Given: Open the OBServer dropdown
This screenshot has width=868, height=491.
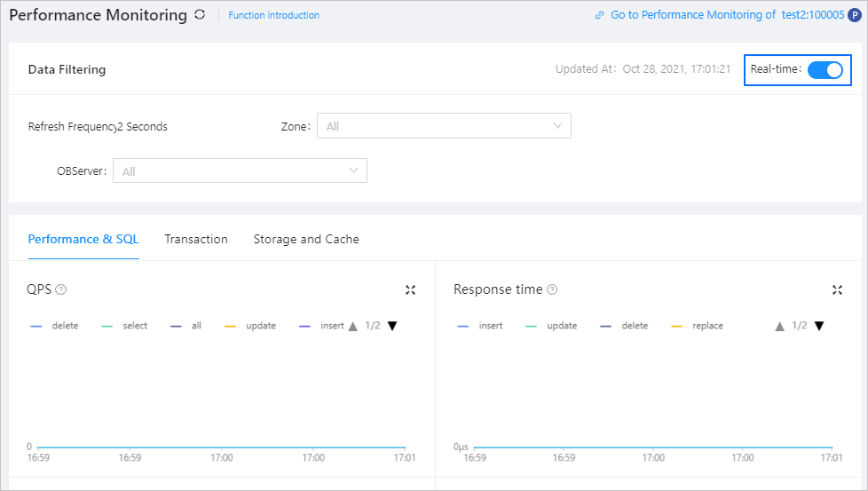Looking at the screenshot, I should [240, 171].
